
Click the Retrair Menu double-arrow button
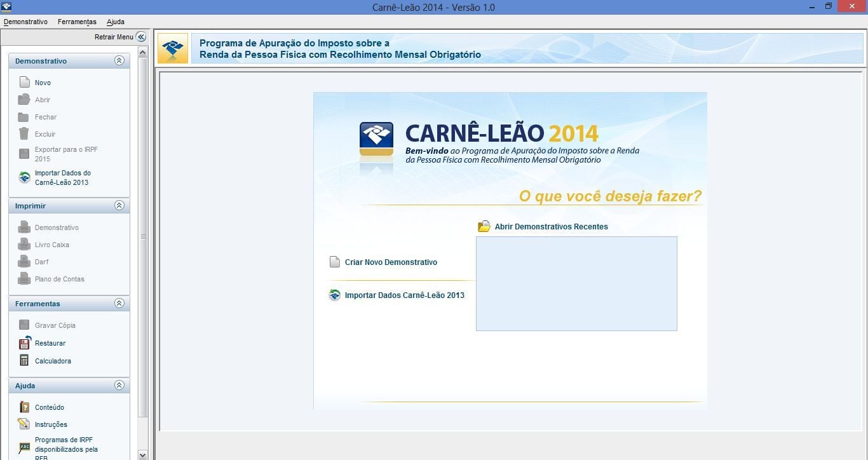(x=141, y=37)
